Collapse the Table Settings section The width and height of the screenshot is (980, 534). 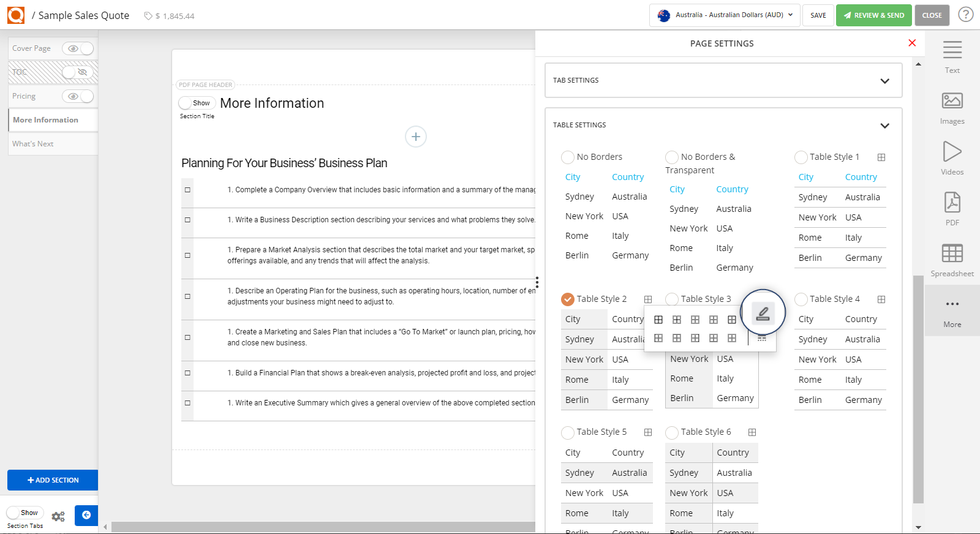pyautogui.click(x=884, y=126)
